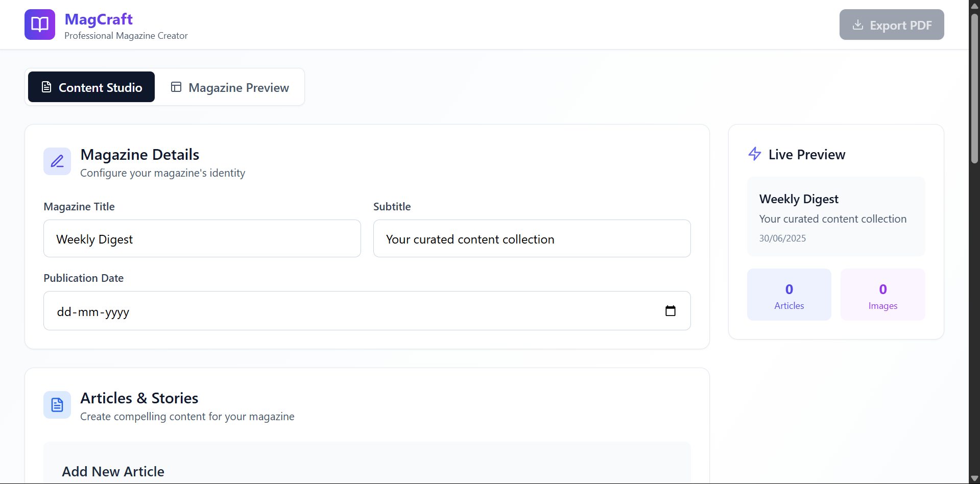Click the download icon in Export PDF
The image size is (980, 484).
(858, 25)
